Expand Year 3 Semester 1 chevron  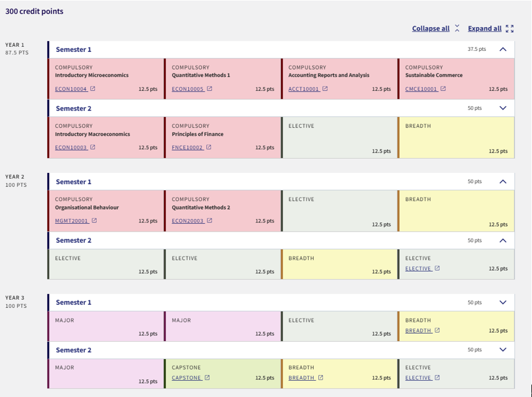(503, 302)
